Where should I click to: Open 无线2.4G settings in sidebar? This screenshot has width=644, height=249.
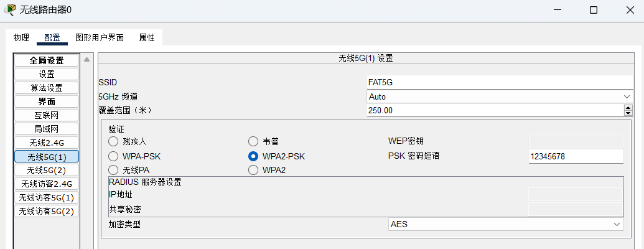coord(47,143)
